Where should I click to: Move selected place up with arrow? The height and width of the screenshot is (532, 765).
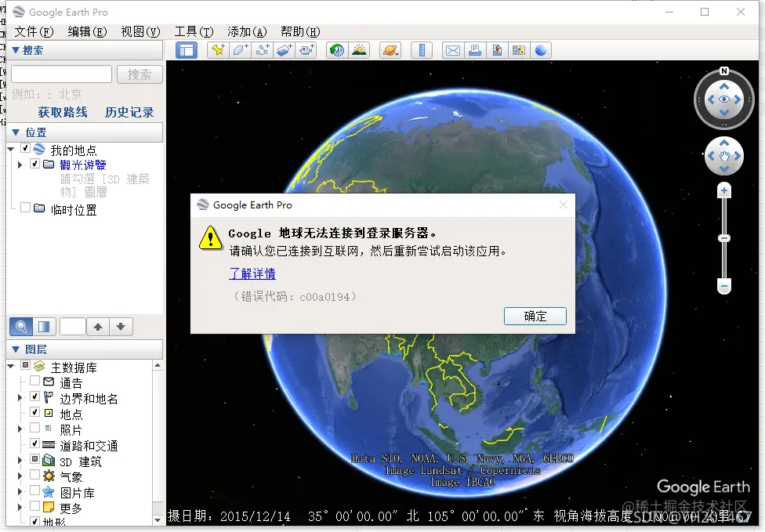pos(98,327)
